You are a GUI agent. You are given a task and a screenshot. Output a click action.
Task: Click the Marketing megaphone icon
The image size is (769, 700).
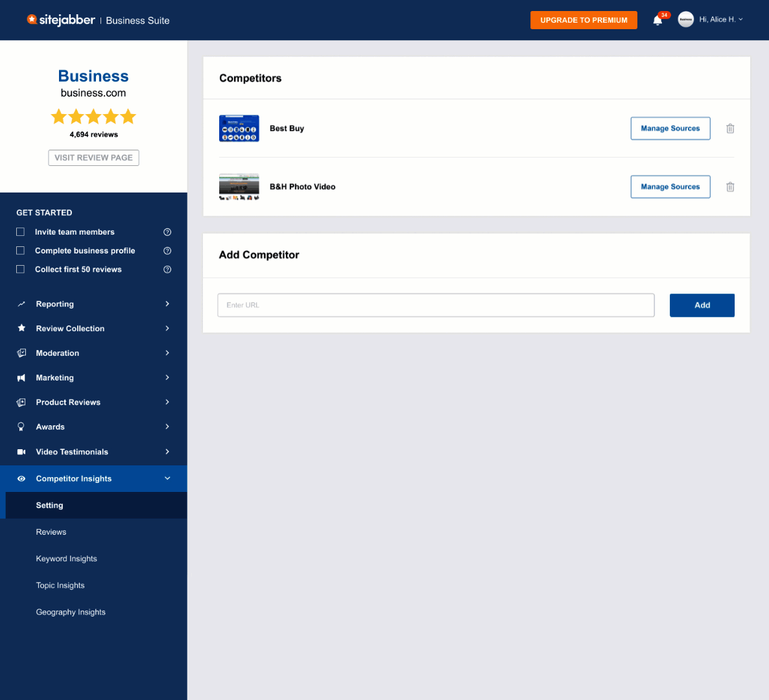click(21, 377)
